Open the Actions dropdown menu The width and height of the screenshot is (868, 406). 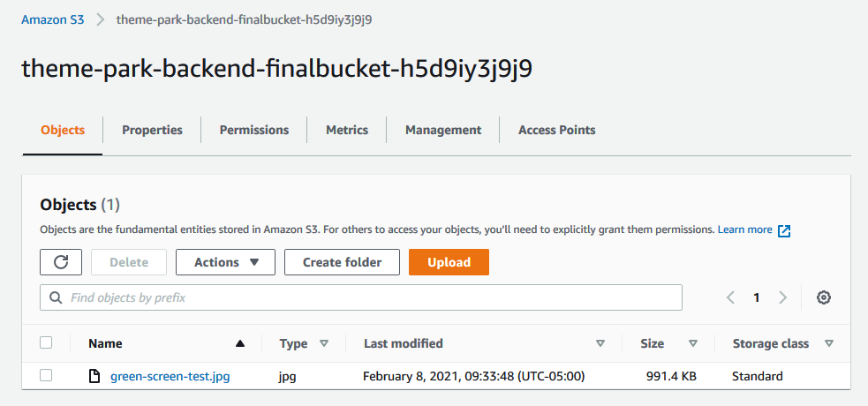225,262
